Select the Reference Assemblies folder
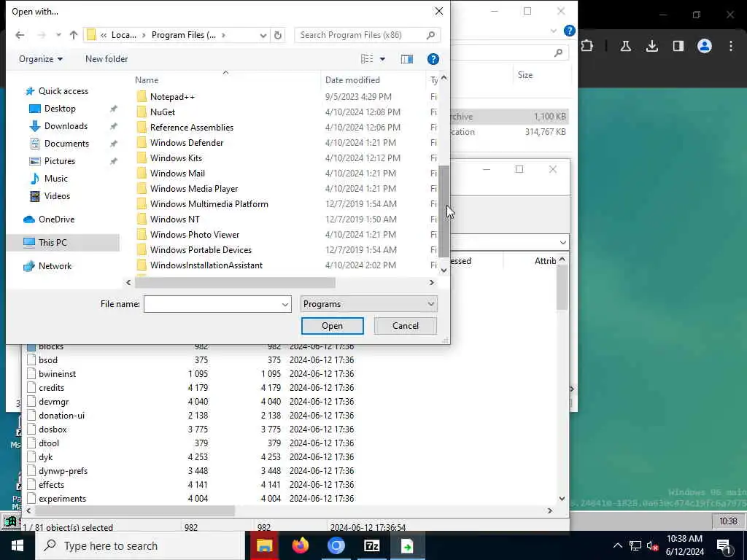The image size is (747, 560). tap(192, 127)
